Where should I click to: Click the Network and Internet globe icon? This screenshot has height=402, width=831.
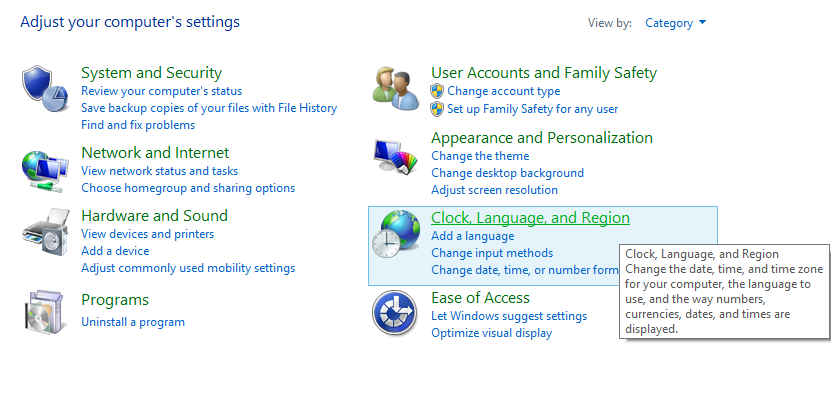[45, 168]
